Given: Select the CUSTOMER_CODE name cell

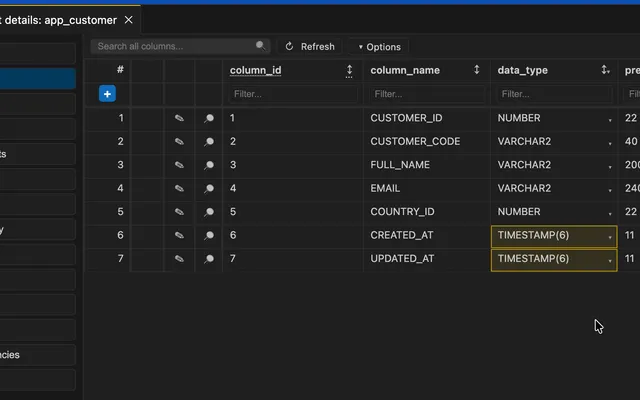Looking at the screenshot, I should [x=427, y=142].
